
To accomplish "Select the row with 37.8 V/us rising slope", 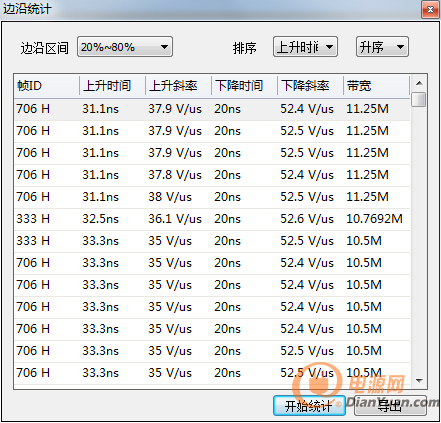I will (212, 175).
